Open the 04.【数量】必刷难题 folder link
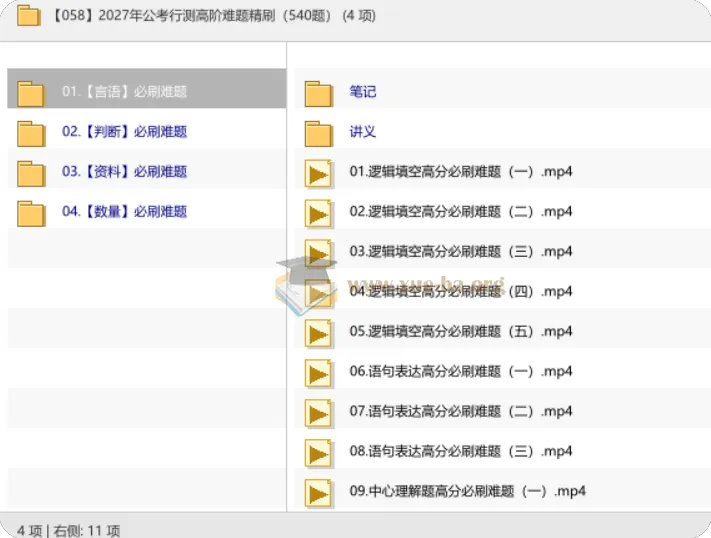 tap(124, 211)
